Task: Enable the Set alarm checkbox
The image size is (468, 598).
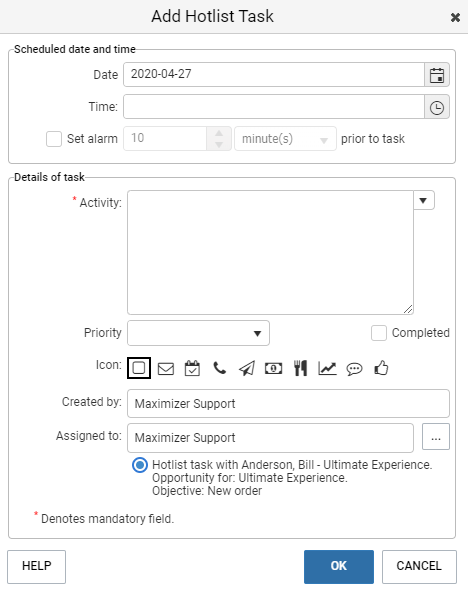Action: [54, 139]
